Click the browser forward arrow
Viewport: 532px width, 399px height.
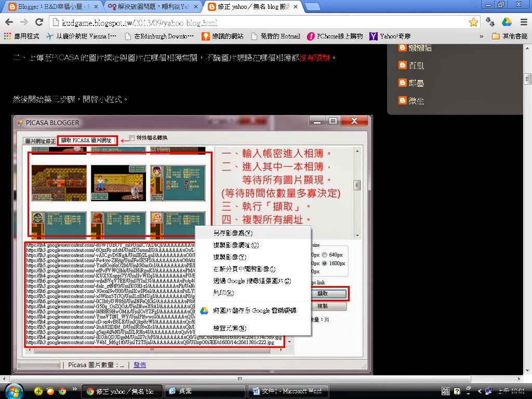(x=24, y=22)
